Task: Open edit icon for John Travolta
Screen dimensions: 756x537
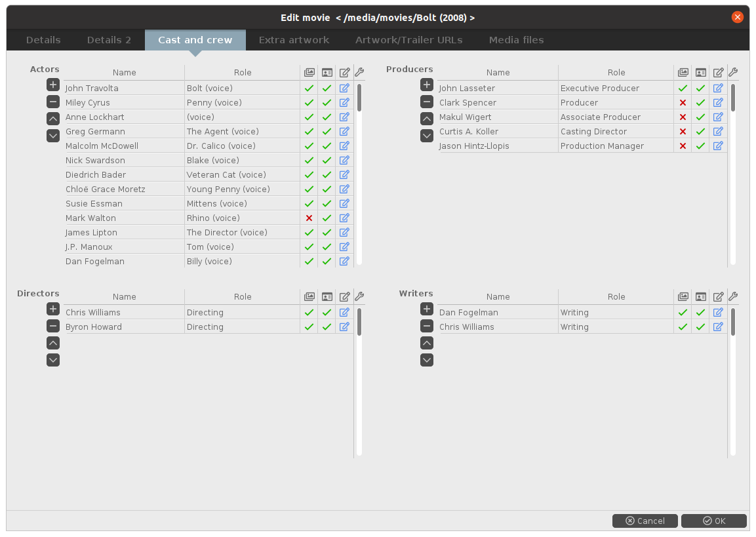Action: point(344,88)
